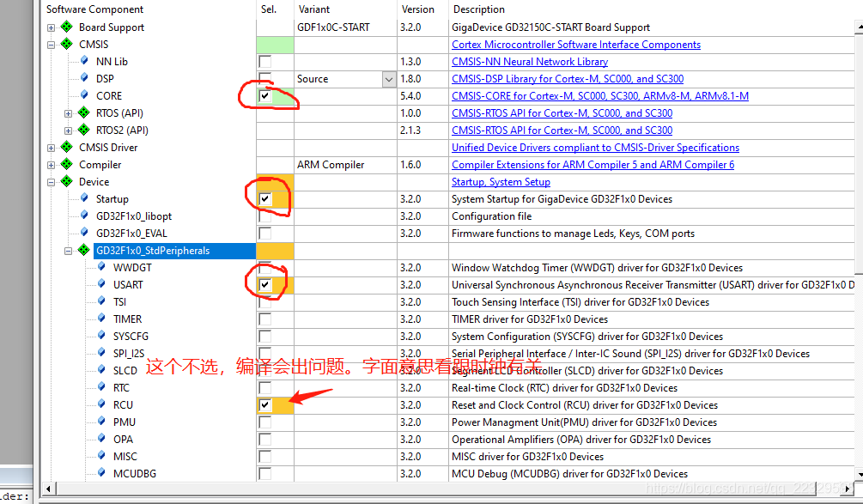The image size is (863, 504).
Task: Click the Software Component column header
Action: (94, 9)
